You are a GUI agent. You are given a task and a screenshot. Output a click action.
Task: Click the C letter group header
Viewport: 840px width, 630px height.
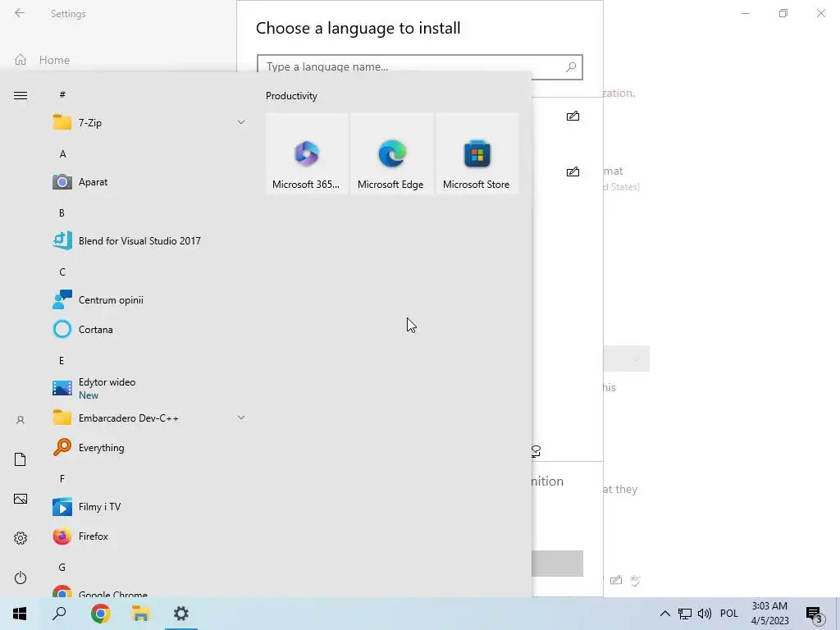click(x=62, y=272)
